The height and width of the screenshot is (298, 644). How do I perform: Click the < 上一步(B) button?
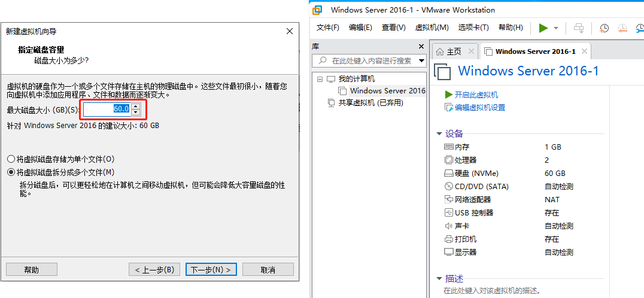(154, 269)
